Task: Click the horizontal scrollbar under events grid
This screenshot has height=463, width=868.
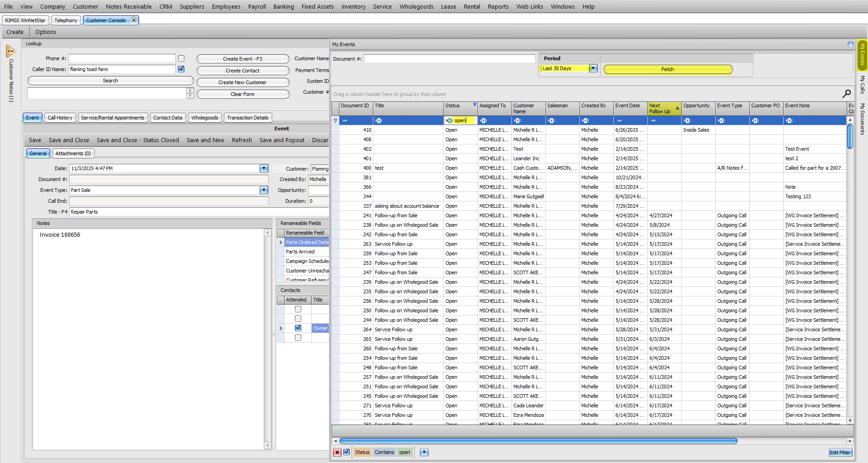Action: (x=538, y=441)
